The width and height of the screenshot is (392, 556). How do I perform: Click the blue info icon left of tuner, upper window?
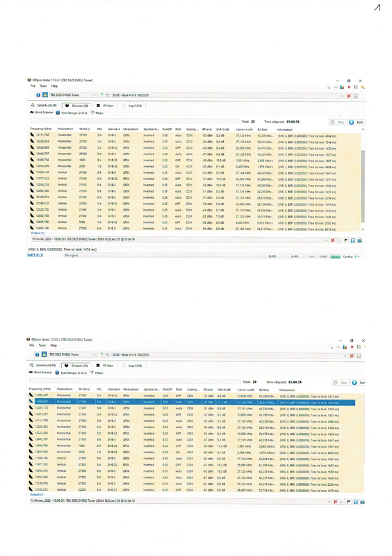click(x=38, y=95)
